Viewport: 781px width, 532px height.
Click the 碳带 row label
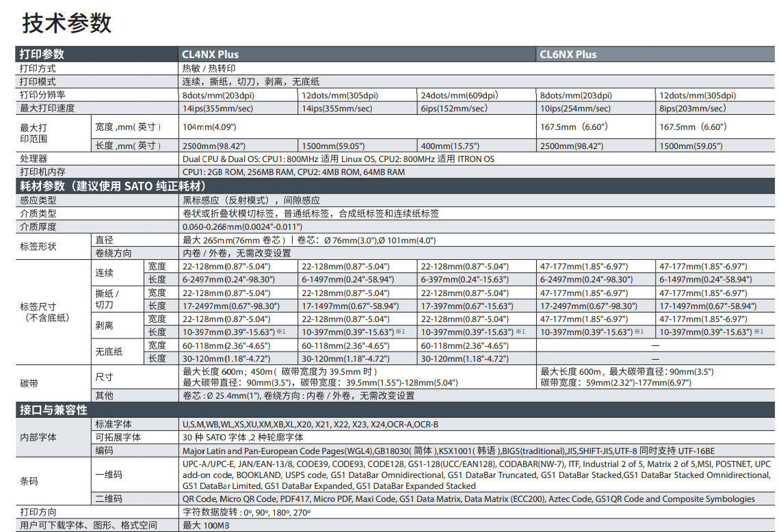pos(29,384)
